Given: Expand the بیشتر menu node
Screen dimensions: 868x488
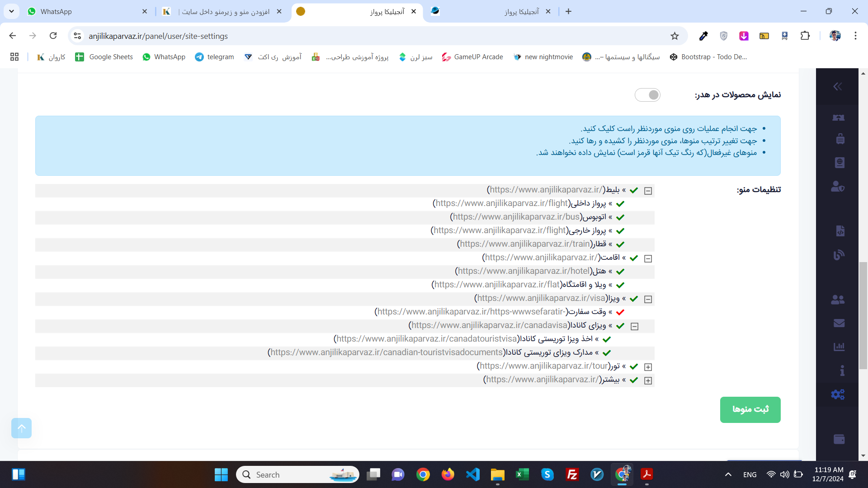Looking at the screenshot, I should pos(648,380).
